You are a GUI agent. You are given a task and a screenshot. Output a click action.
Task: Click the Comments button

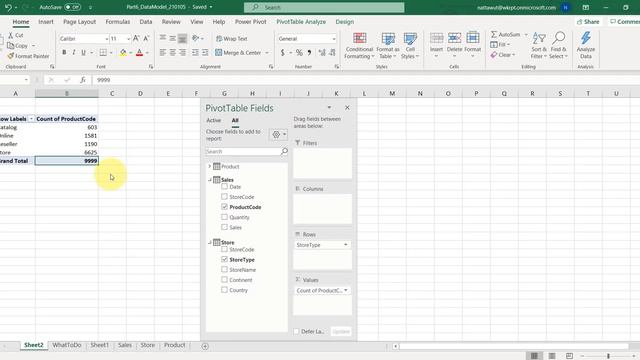pyautogui.click(x=624, y=22)
